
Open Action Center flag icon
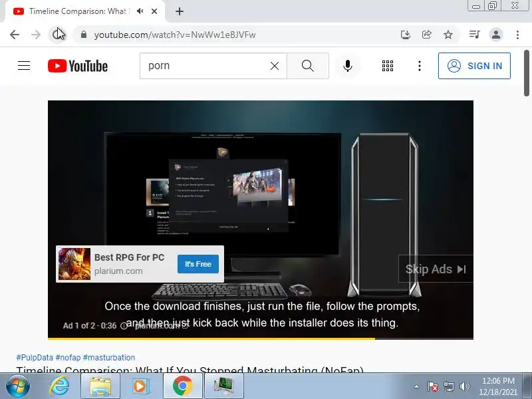pos(433,386)
